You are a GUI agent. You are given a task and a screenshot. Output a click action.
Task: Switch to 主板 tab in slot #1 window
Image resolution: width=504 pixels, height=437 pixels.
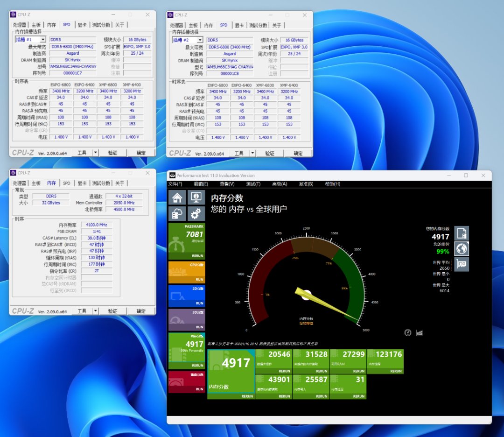coord(36,25)
